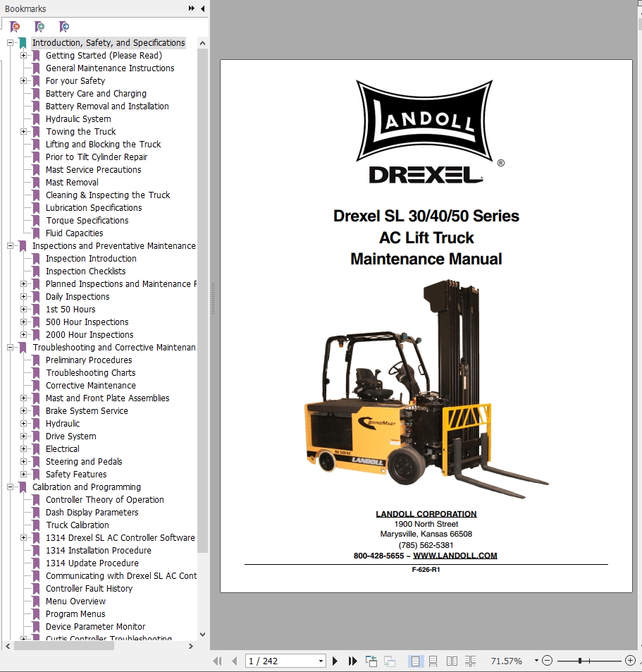This screenshot has width=642, height=672.
Task: Adjust the zoom slider handle
Action: click(580, 661)
